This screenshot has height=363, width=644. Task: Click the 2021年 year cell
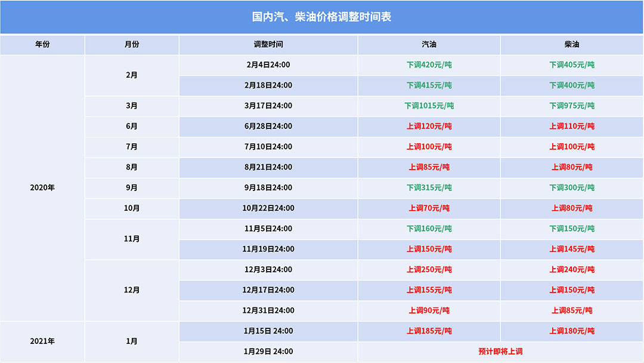42,342
